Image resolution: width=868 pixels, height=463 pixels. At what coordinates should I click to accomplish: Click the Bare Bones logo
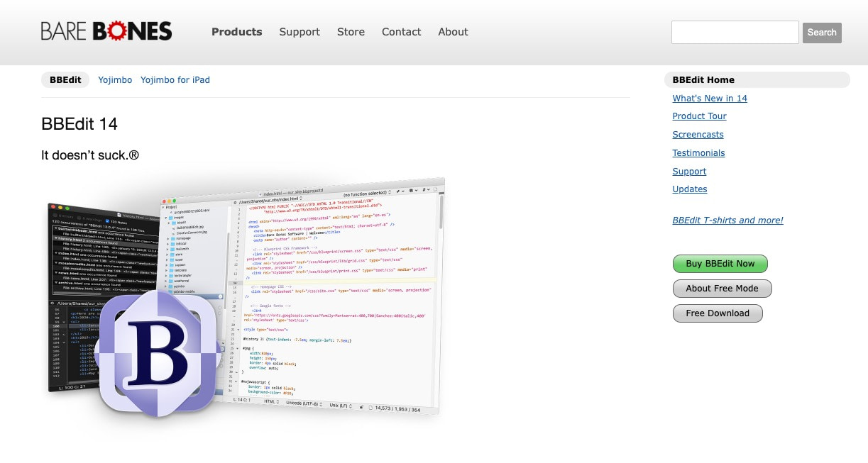[x=106, y=30]
